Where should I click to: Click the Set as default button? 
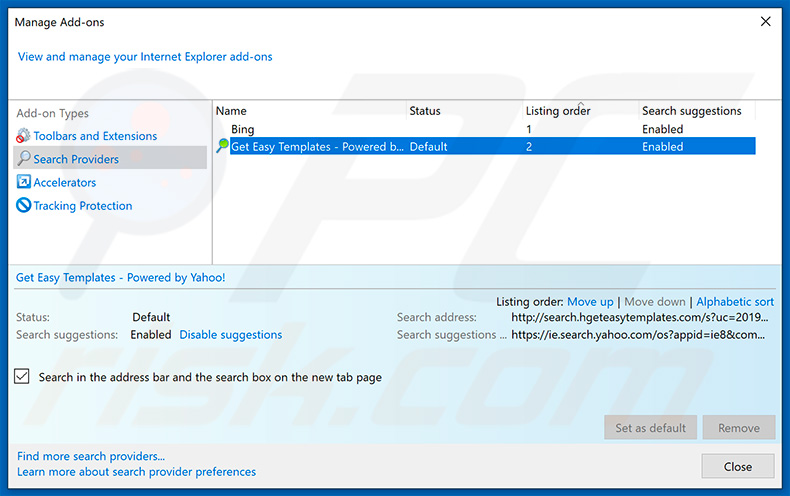[x=650, y=427]
